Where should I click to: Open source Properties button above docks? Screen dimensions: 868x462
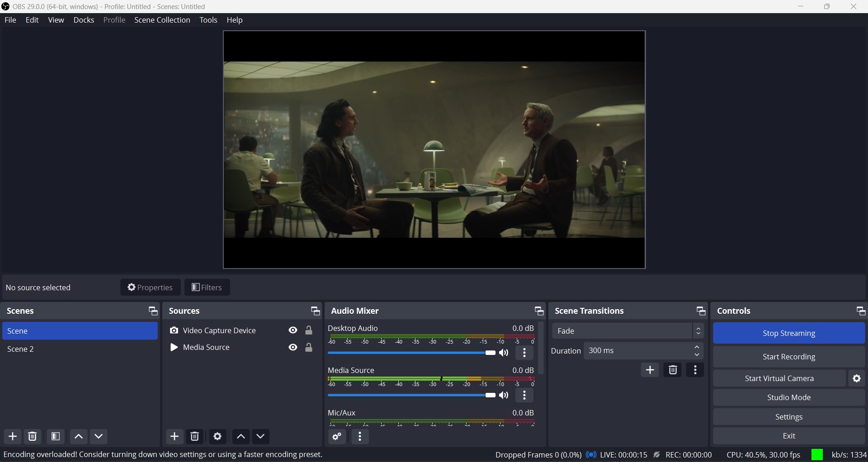pos(151,288)
